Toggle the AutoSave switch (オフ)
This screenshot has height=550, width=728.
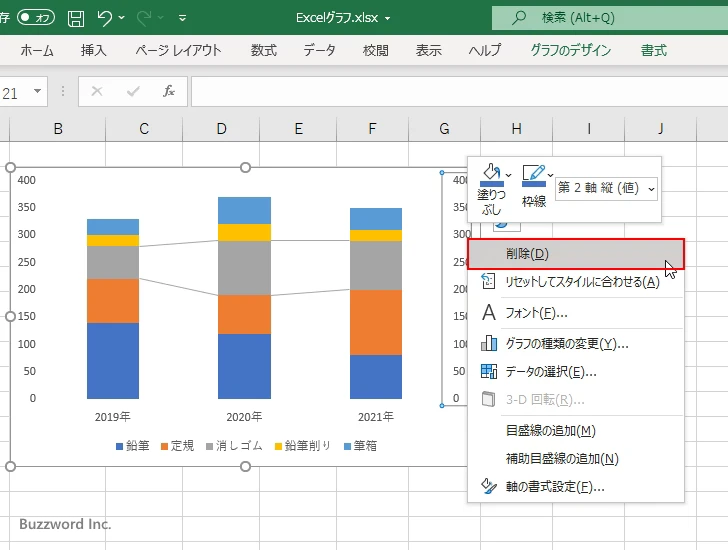(36, 18)
